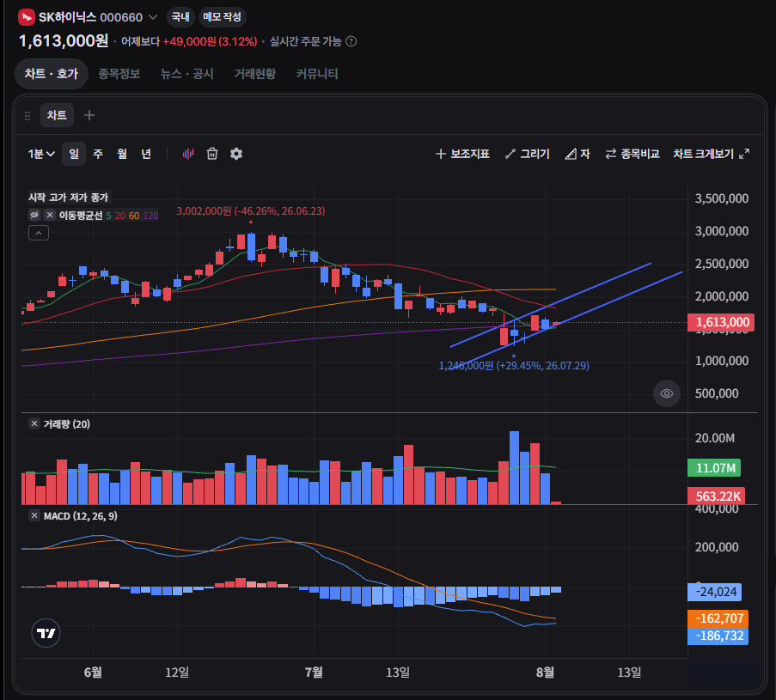Toggle moving average visibility eye-slash icon

tap(34, 215)
